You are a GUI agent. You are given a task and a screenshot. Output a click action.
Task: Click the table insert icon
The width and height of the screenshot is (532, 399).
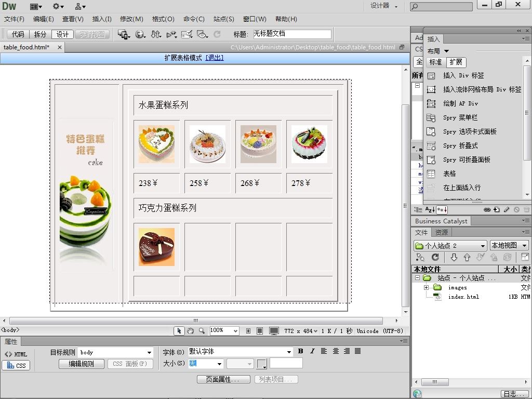(x=431, y=174)
